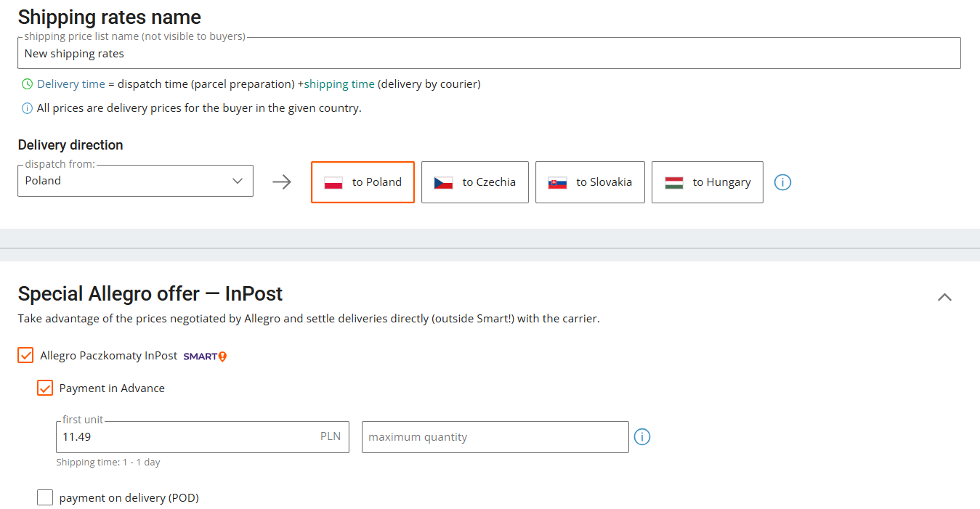
Task: Collapse the Special Allegro offer InPost section
Action: [x=944, y=297]
